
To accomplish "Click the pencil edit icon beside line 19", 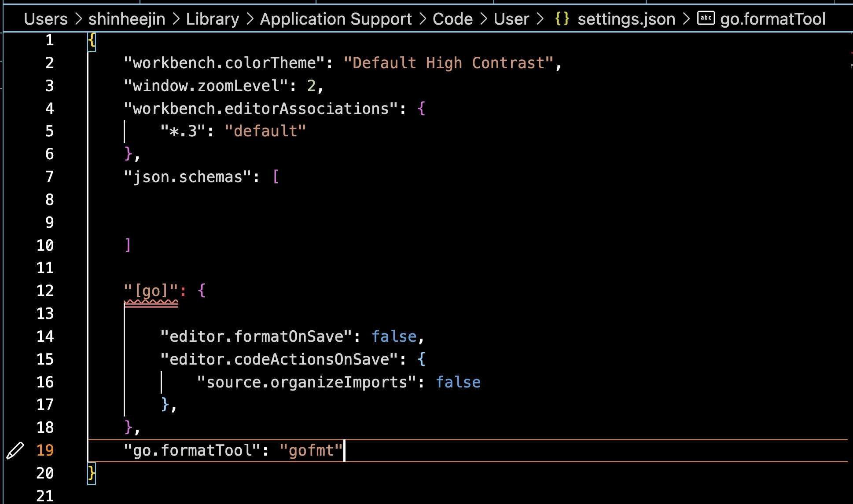I will (15, 451).
